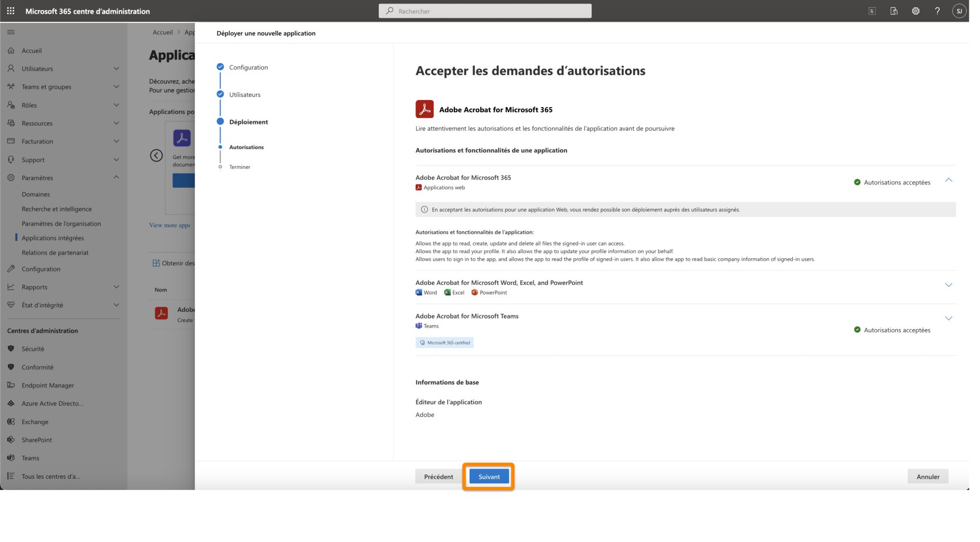Click the Azure Active Directory icon

(11, 403)
